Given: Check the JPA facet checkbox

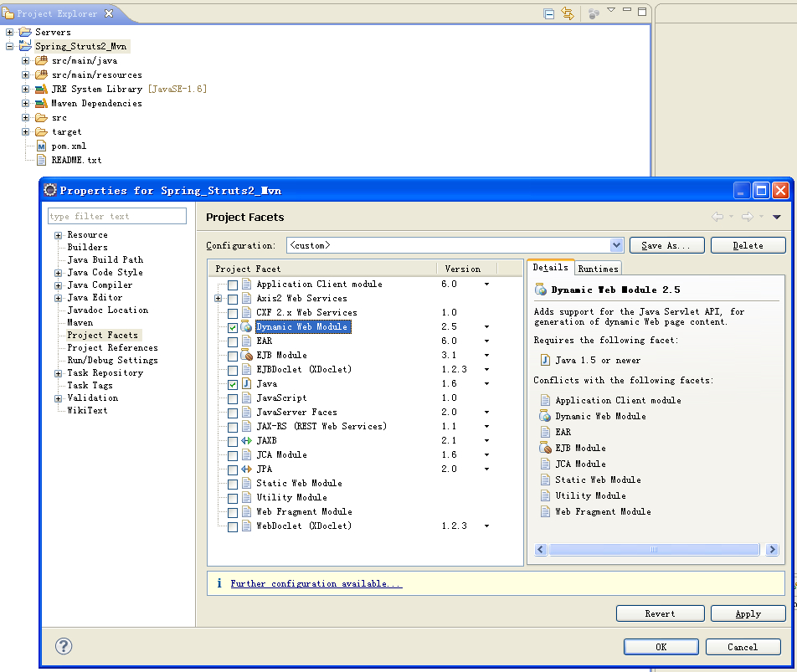Looking at the screenshot, I should [233, 469].
